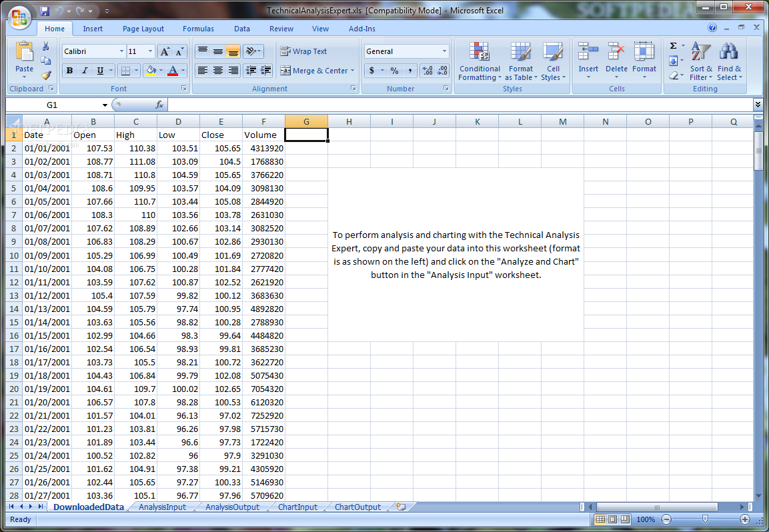Middle align cell contents

pyautogui.click(x=217, y=51)
